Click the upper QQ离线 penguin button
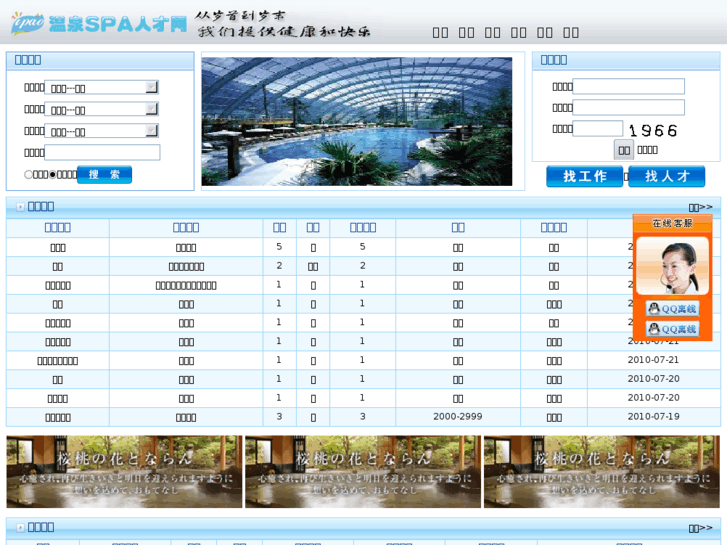Screen dimensions: 727x545 [673, 309]
